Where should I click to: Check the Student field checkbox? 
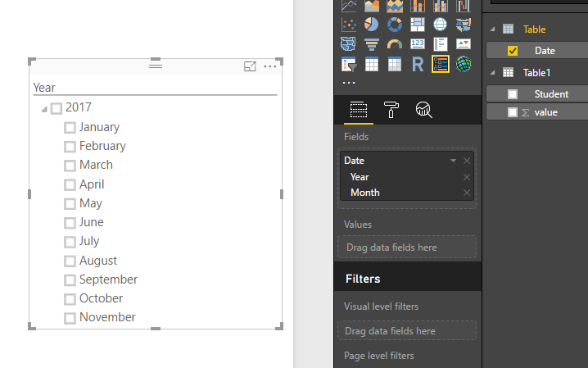(x=513, y=94)
